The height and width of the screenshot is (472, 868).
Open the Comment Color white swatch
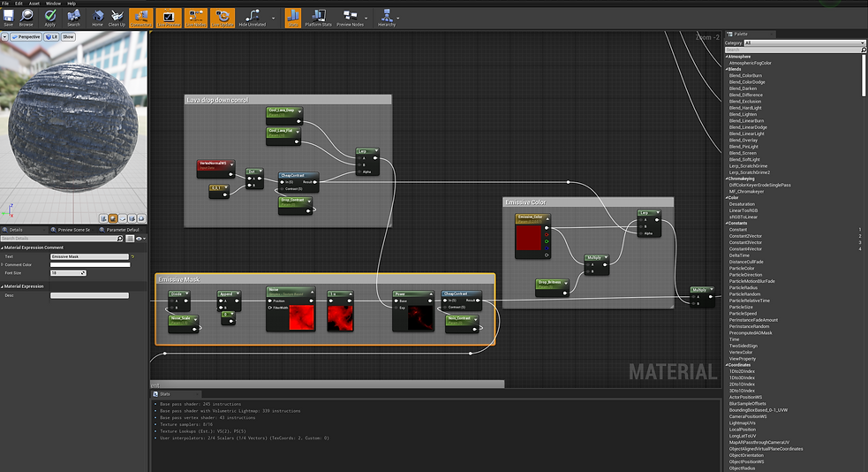[90, 265]
